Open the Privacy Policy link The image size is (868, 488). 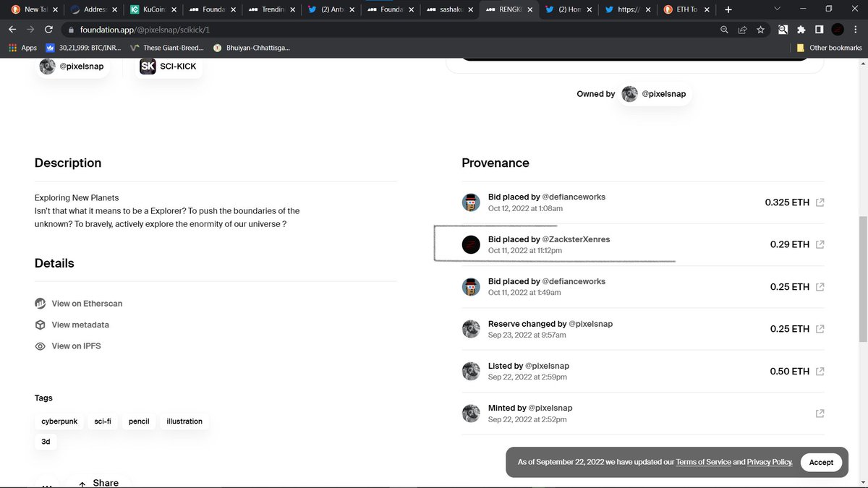click(x=770, y=462)
